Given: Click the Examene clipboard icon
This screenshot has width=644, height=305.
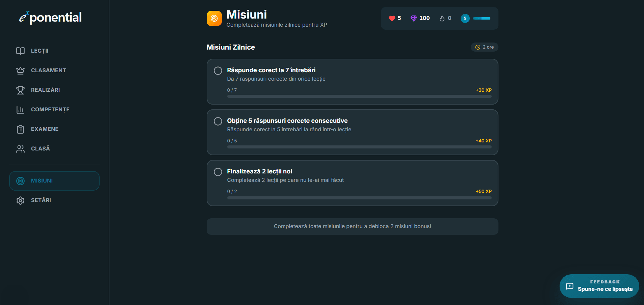Looking at the screenshot, I should [20, 129].
